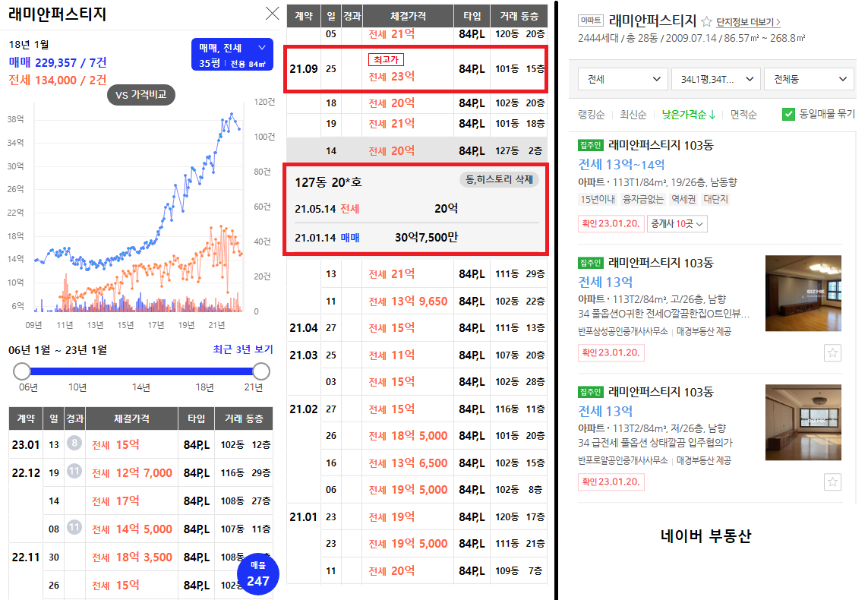Close the 래미안퍼스티지 panel with X icon
This screenshot has height=600, width=868.
coord(272,13)
